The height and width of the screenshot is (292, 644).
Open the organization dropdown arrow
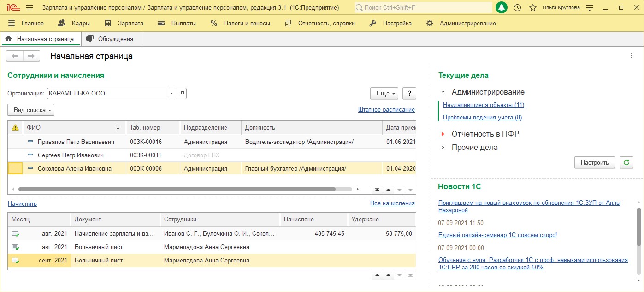[171, 93]
